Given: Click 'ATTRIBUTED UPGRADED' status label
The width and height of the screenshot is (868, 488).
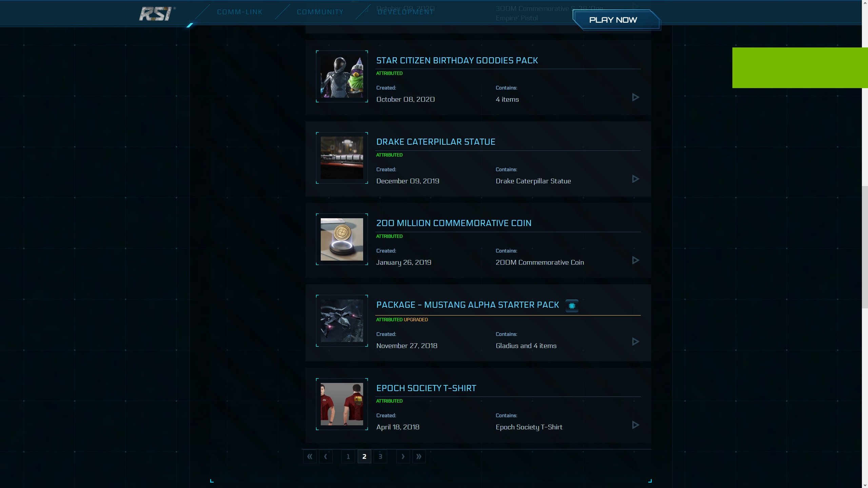Looking at the screenshot, I should click(x=402, y=320).
